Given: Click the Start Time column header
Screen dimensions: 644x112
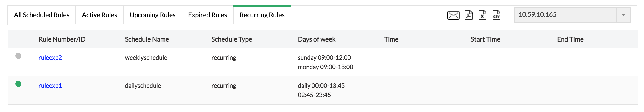Looking at the screenshot, I should [485, 39].
